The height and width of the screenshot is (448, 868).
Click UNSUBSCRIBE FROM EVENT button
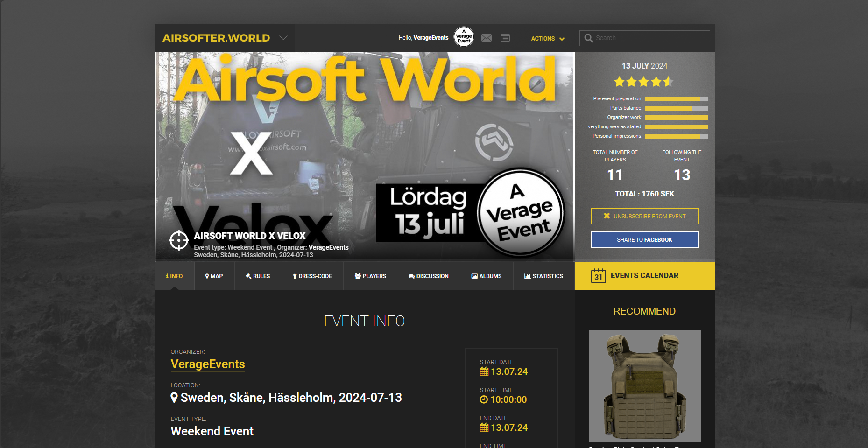coord(644,216)
